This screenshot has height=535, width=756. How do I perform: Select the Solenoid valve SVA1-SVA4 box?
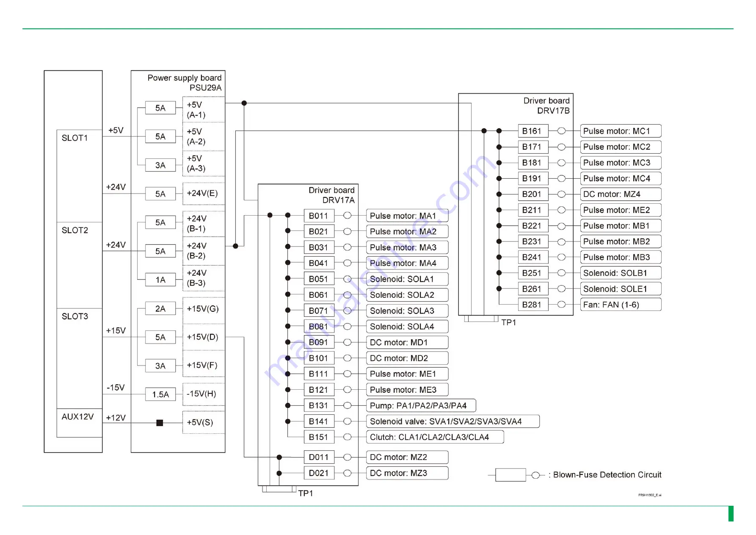coord(452,421)
